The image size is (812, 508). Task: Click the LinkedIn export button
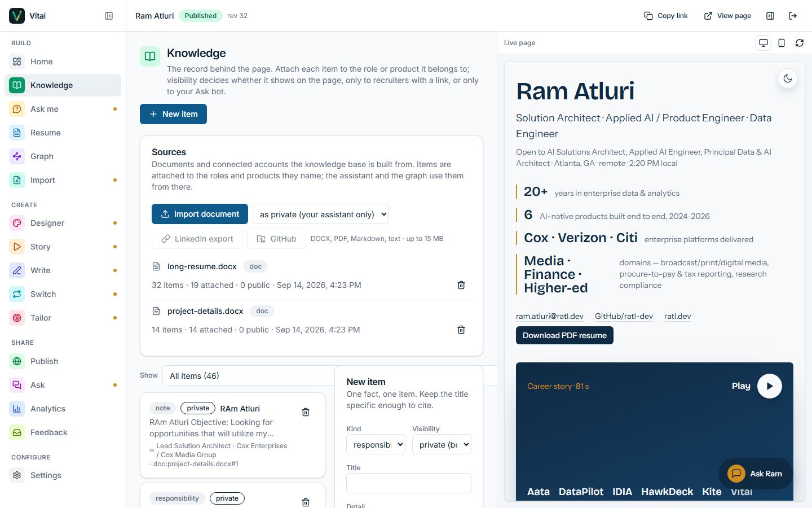click(x=197, y=239)
